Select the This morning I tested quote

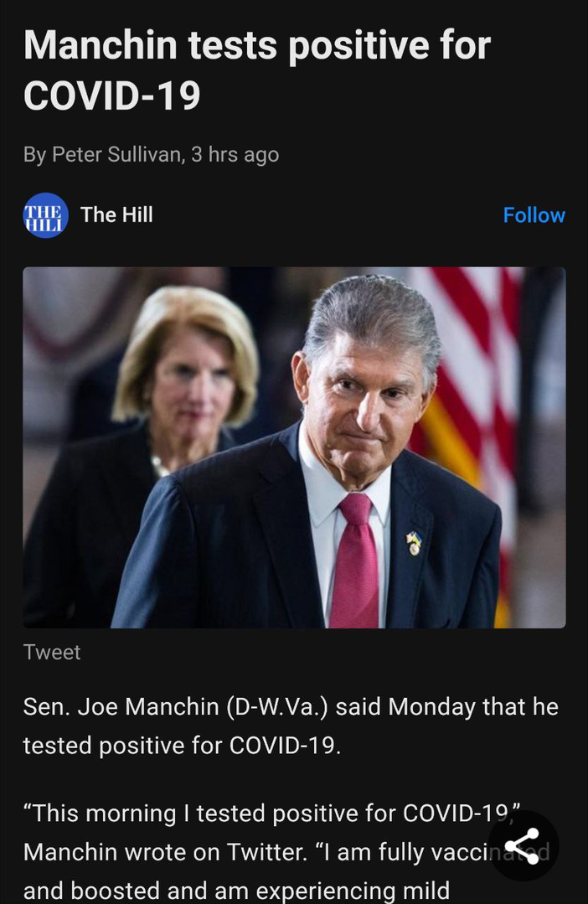pyautogui.click(x=272, y=814)
